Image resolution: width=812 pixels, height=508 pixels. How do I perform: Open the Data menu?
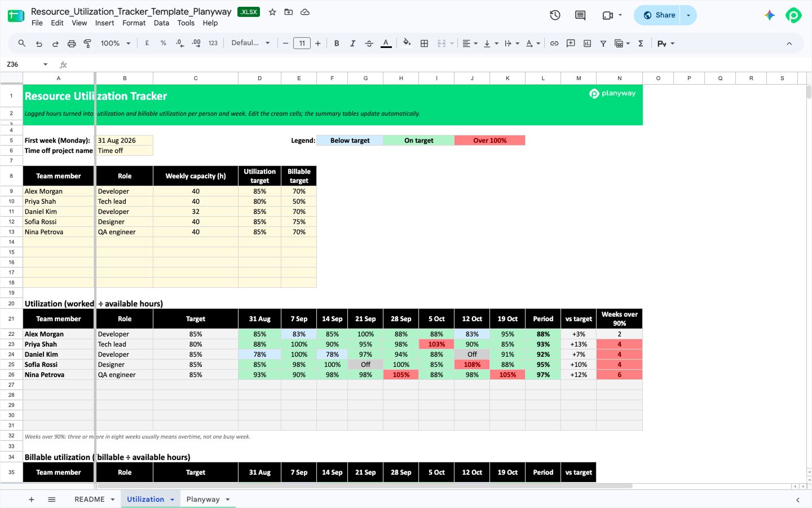(x=161, y=23)
